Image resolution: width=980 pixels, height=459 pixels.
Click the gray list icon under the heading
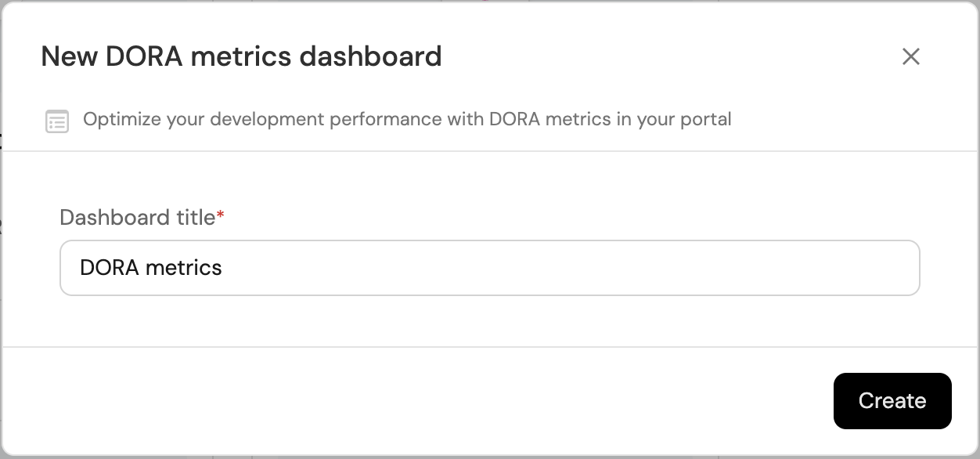point(57,121)
